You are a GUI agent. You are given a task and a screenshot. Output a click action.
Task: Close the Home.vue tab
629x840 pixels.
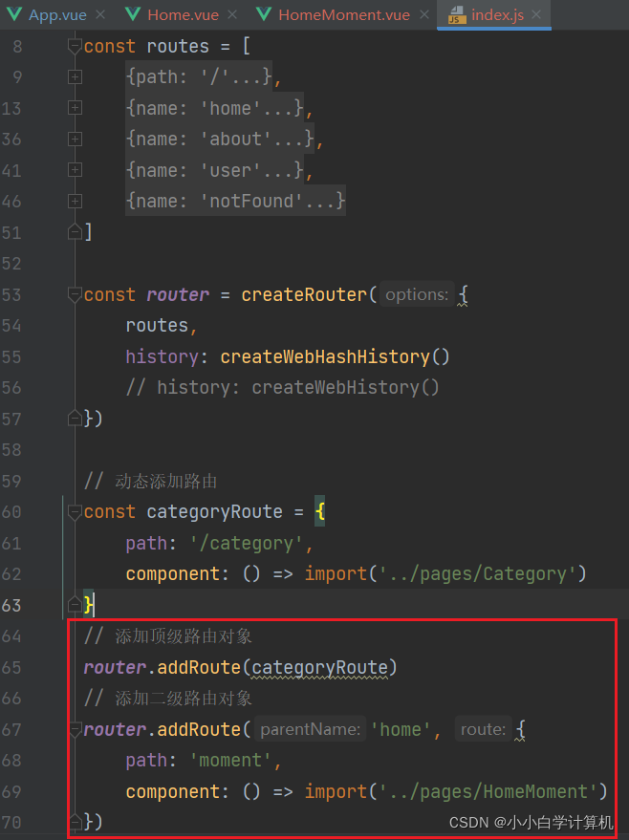point(232,15)
